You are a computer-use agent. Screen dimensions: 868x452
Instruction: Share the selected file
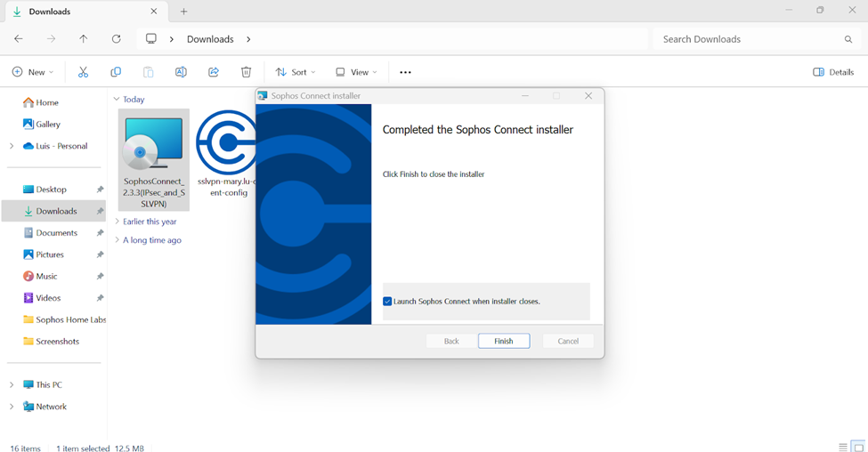(x=214, y=72)
